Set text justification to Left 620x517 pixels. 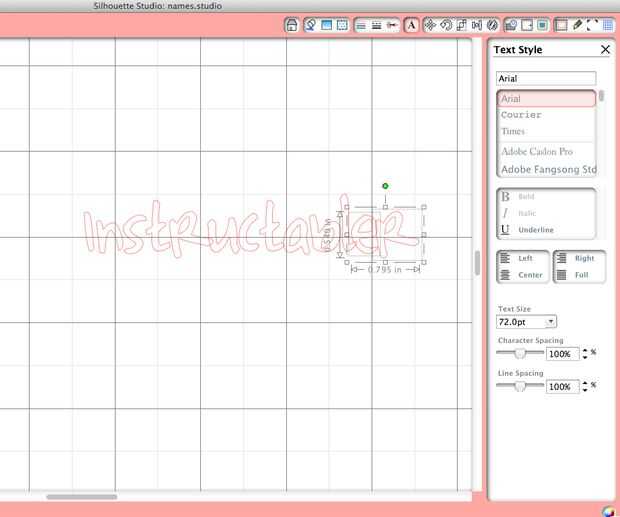coord(522,258)
